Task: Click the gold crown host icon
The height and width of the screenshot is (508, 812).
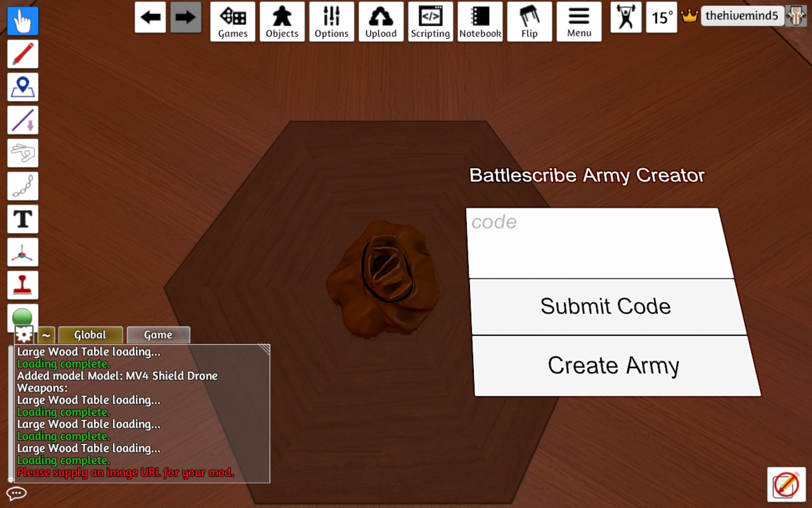Action: [x=689, y=16]
